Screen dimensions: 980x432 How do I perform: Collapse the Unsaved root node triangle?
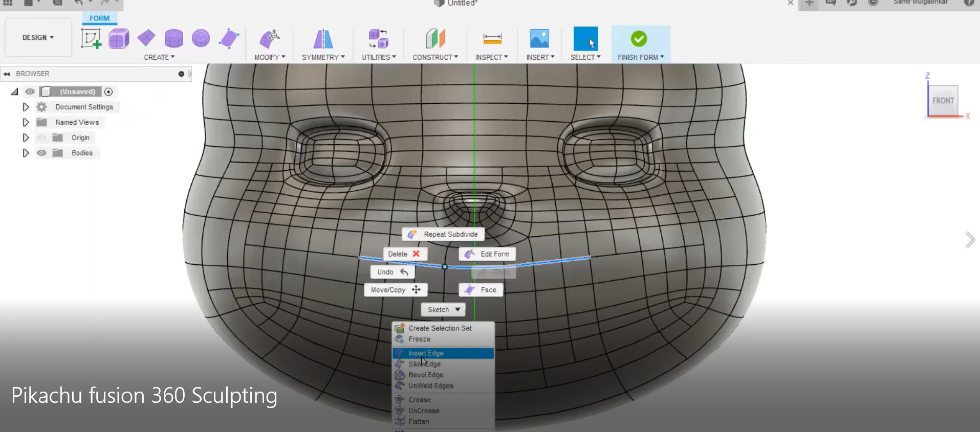(14, 92)
